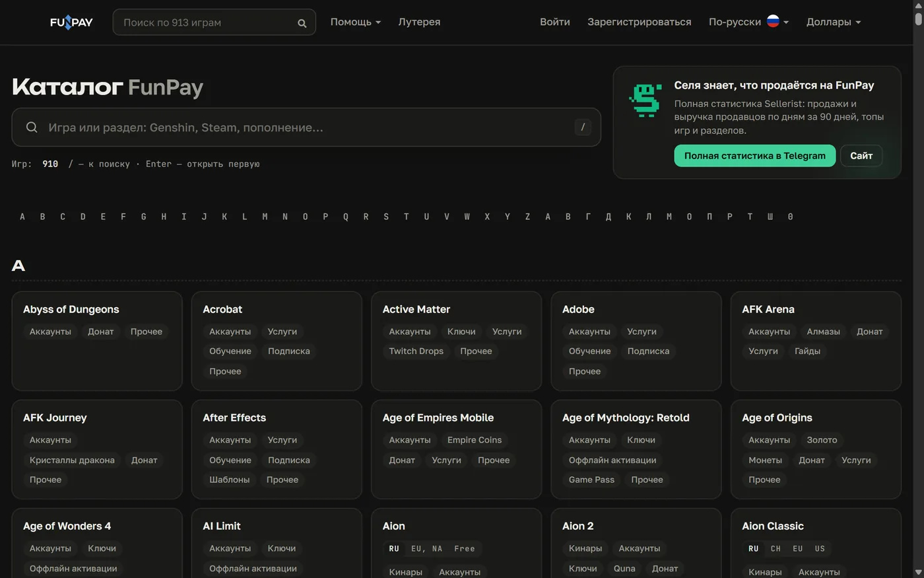Open Золото under Age of Origins
924x578 pixels.
click(822, 440)
